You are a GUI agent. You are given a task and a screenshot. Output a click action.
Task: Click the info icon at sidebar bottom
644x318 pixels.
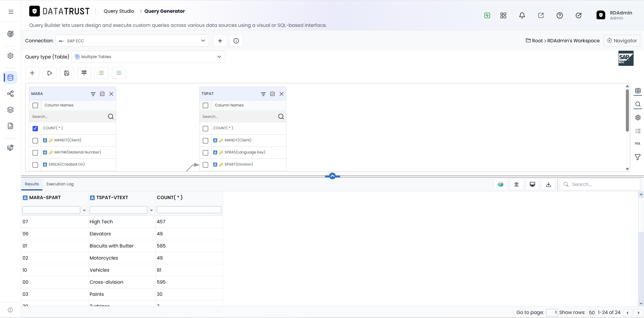(x=10, y=310)
